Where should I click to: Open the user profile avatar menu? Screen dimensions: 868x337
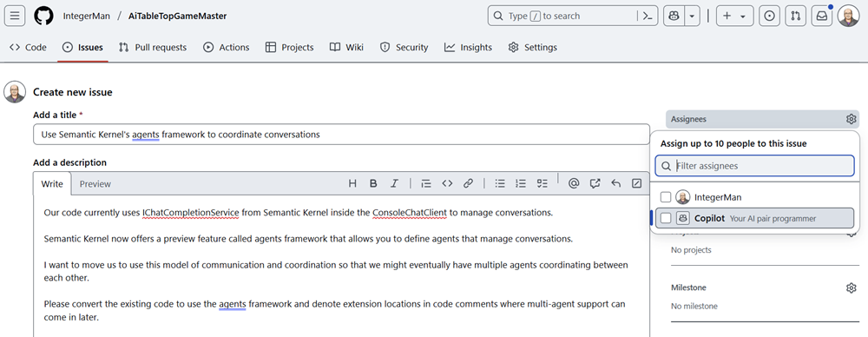pyautogui.click(x=848, y=17)
